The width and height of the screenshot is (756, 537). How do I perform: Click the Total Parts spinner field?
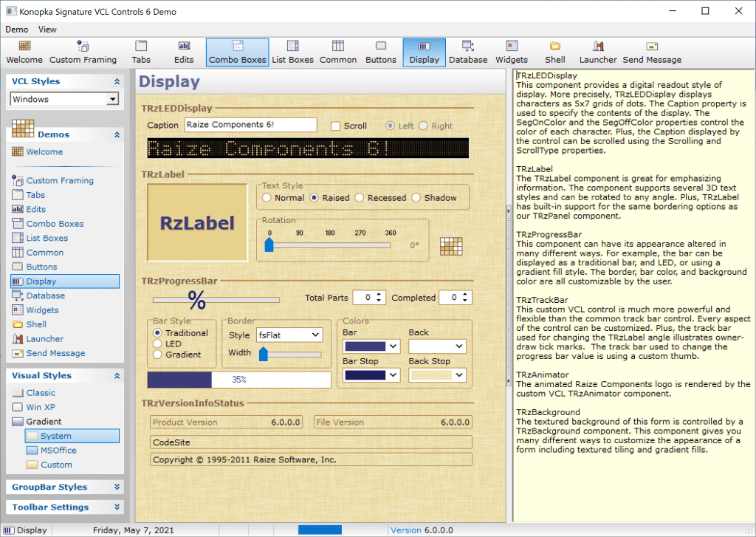369,298
